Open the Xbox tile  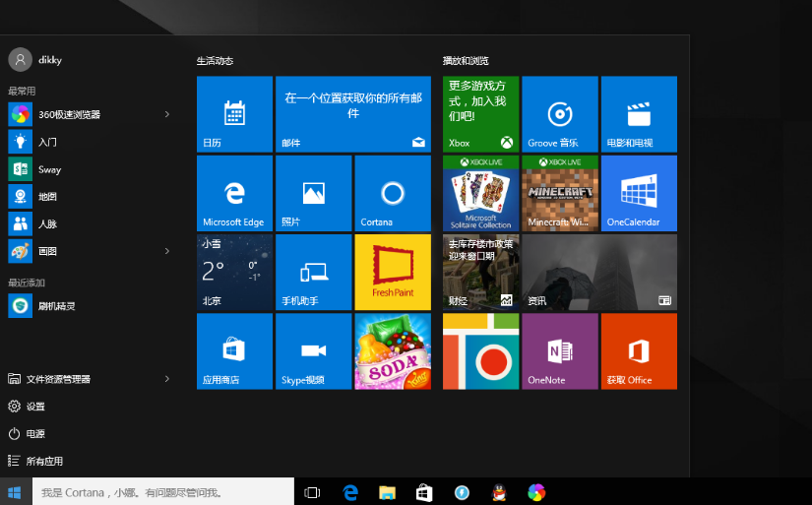click(x=480, y=114)
